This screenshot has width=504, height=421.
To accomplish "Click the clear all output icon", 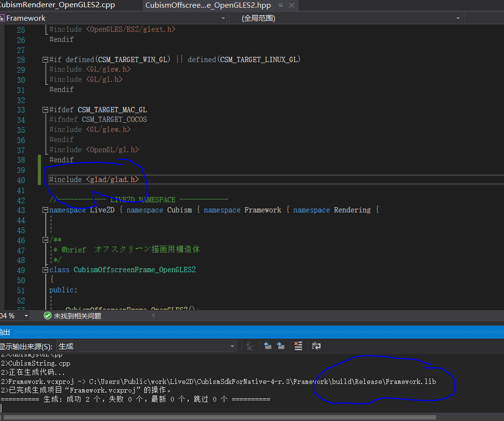I will [x=298, y=346].
